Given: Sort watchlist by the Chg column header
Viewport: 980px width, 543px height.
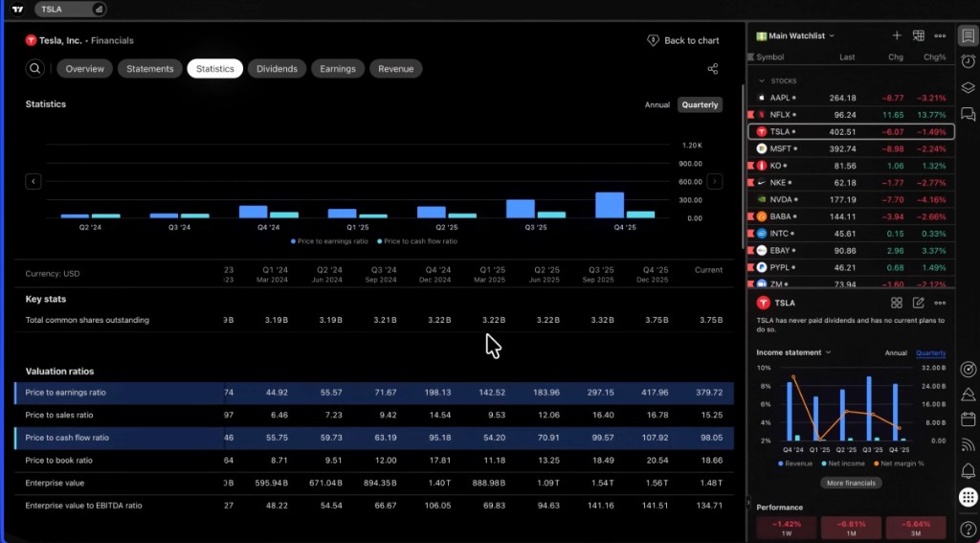Looking at the screenshot, I should click(896, 57).
